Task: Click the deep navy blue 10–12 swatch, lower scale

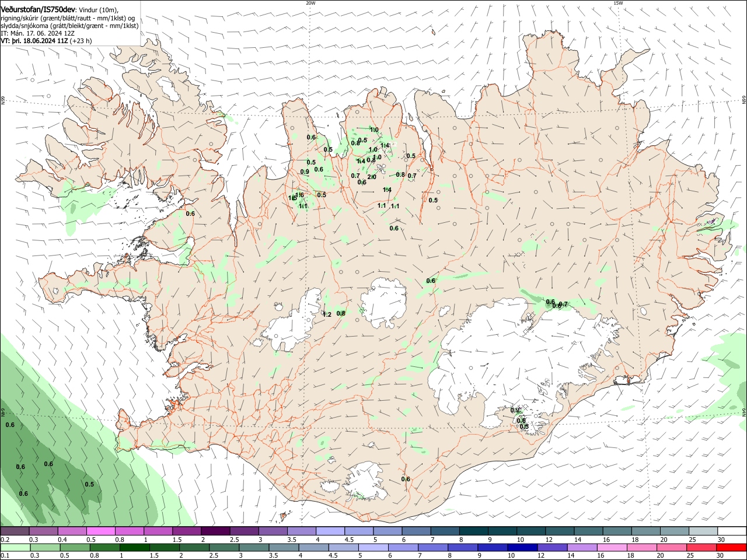Action: click(522, 548)
